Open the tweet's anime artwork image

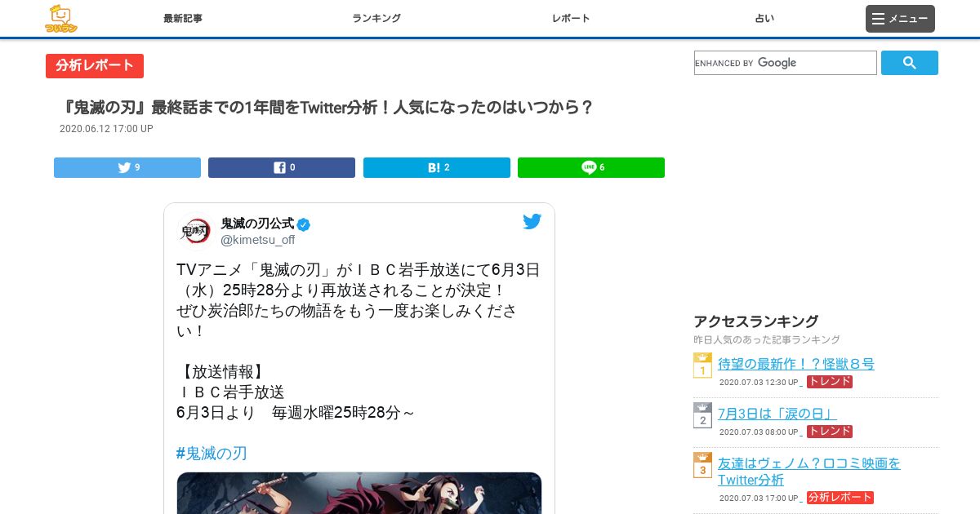coord(359,493)
